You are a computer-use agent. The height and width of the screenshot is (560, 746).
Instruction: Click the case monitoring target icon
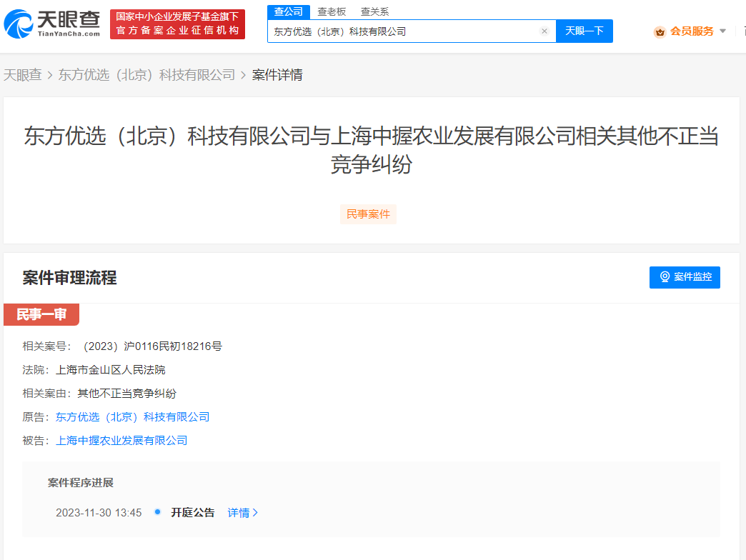pyautogui.click(x=665, y=277)
